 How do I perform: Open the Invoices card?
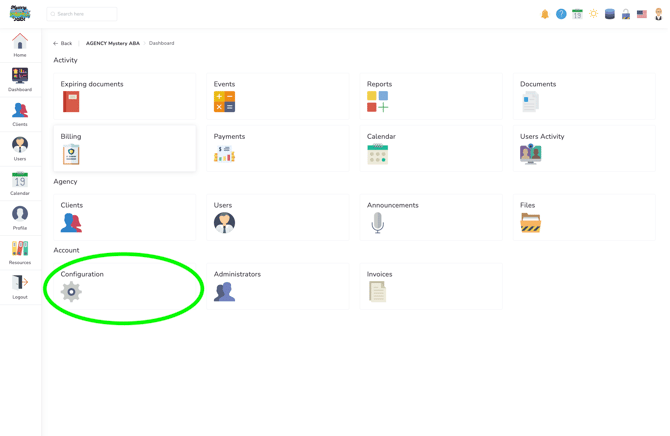click(x=431, y=286)
